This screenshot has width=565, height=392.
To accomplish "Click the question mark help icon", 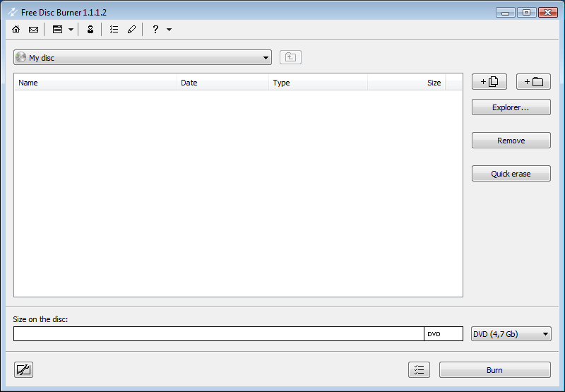I will click(x=155, y=29).
